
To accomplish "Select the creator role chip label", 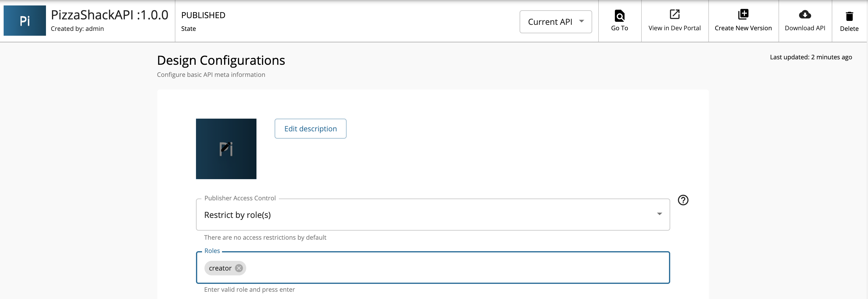I will 220,268.
